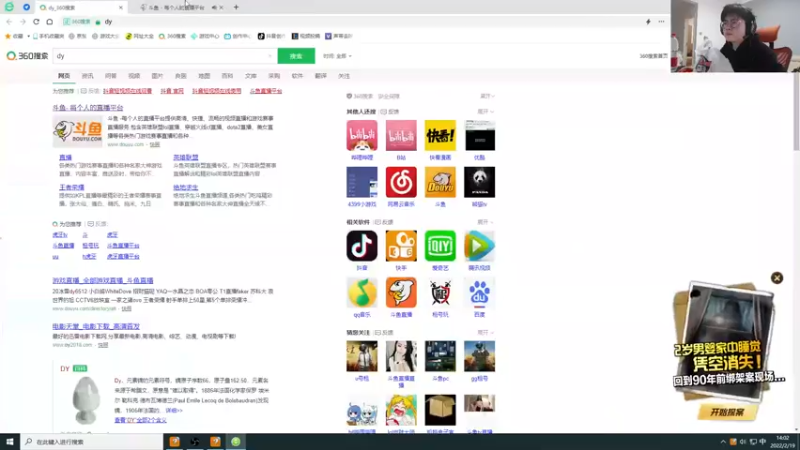Open the 英雄联盟 sub-link
The width and height of the screenshot is (800, 450).
pyautogui.click(x=186, y=158)
